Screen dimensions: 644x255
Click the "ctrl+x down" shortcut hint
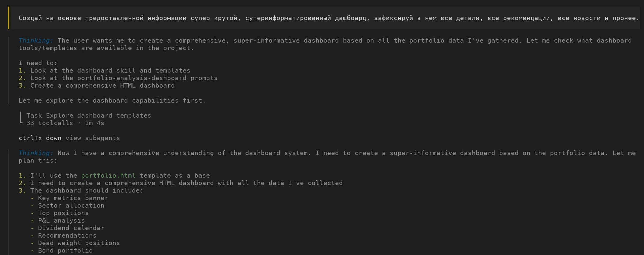(40, 138)
